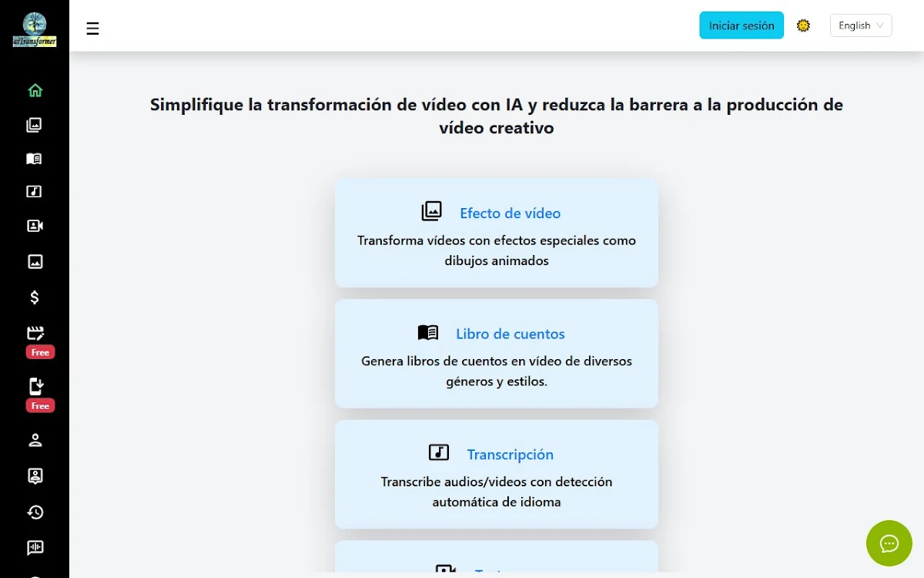Viewport: 924px width, 578px height.
Task: Open video effect from sidebar gallery icon
Action: [x=35, y=125]
